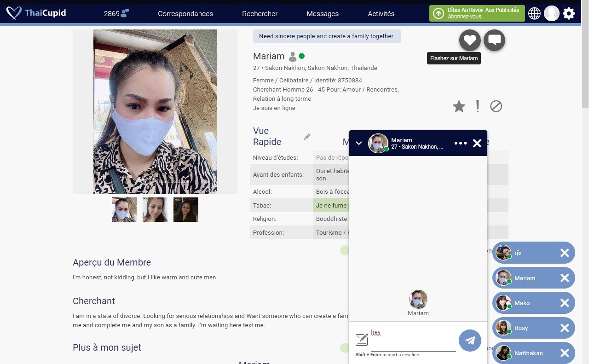Close the Mariam chat window
Viewport: 589px width, 364px height.
(x=477, y=143)
